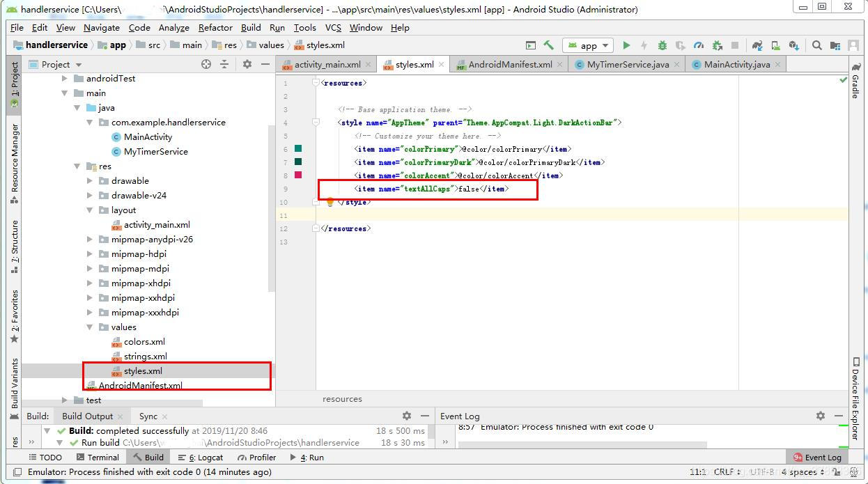Run the app with green play button
The image size is (868, 484).
point(626,45)
